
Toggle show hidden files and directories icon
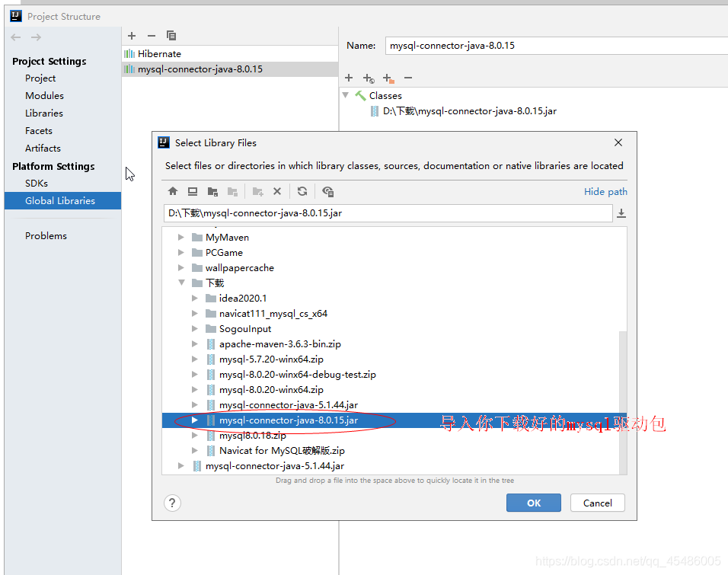coord(327,191)
